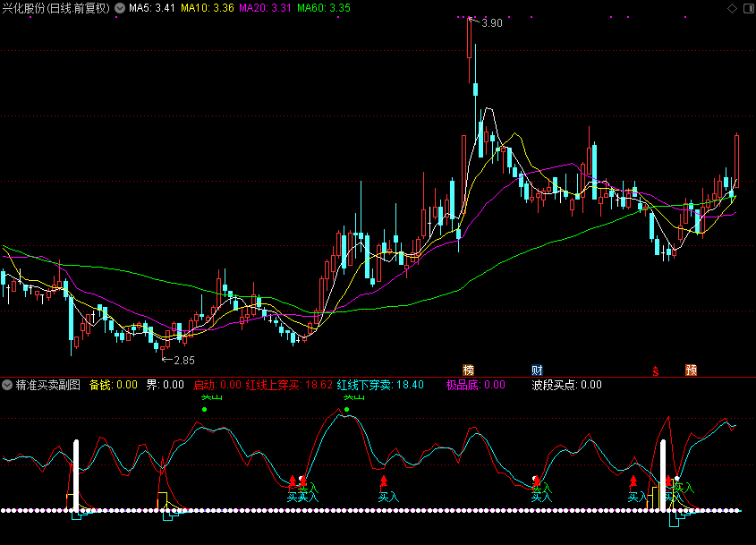The height and width of the screenshot is (545, 756).
Task: Expand the 精准买卖副图 indicator dropdown
Action: pos(7,385)
